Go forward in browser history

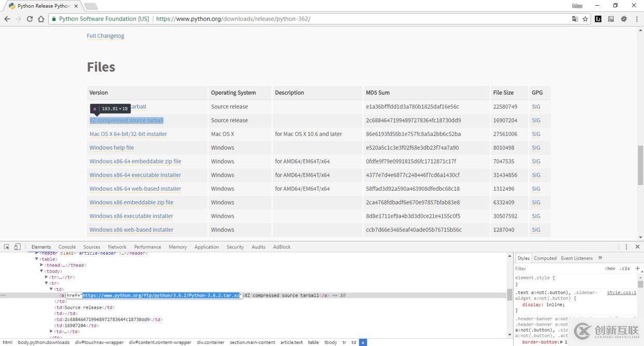pyautogui.click(x=18, y=19)
